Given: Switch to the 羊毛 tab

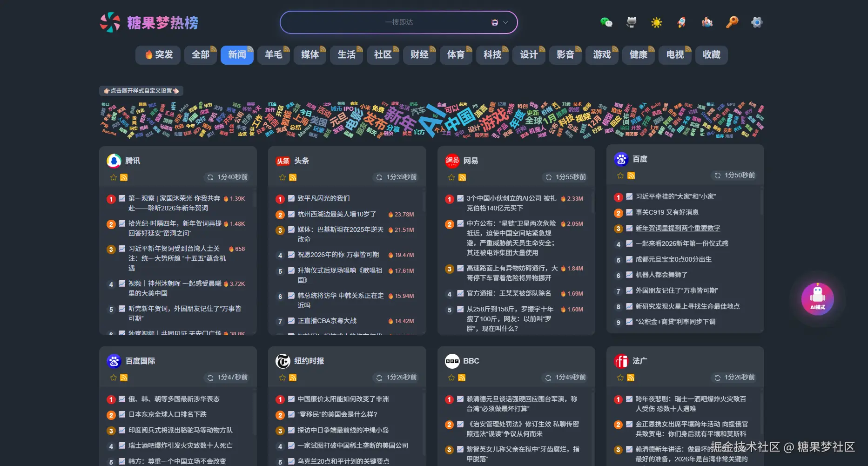Looking at the screenshot, I should pos(274,55).
